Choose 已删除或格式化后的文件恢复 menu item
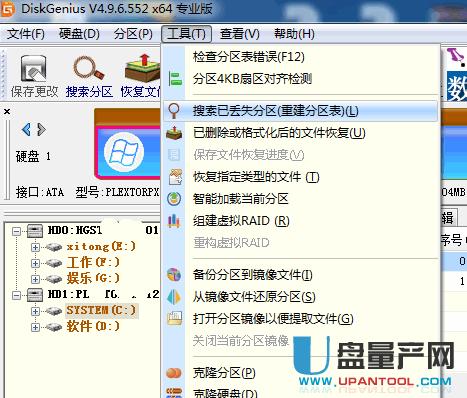 (301, 133)
